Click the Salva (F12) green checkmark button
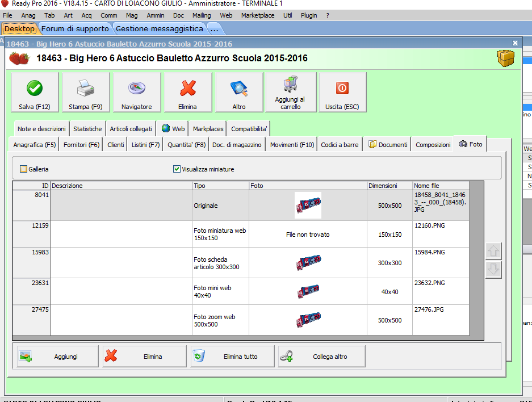 click(35, 92)
